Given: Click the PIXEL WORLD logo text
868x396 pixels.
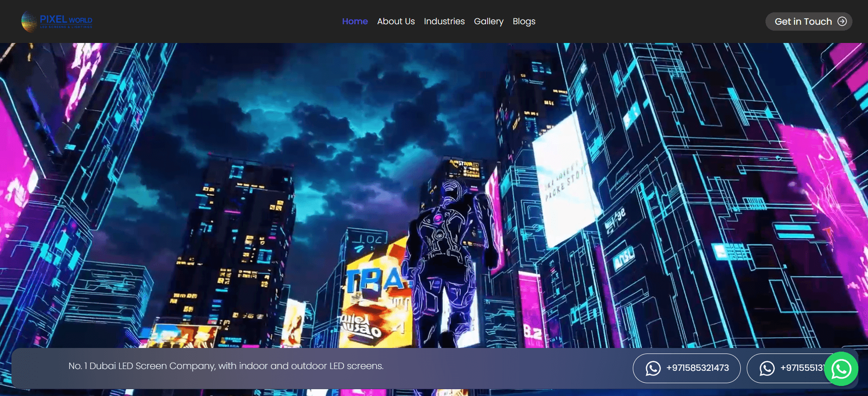Looking at the screenshot, I should point(66,20).
